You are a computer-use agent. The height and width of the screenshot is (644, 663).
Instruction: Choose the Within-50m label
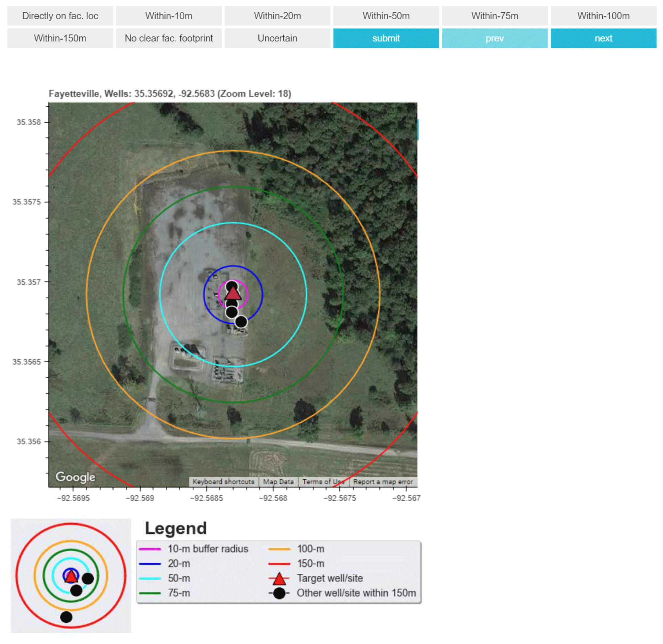pos(386,16)
